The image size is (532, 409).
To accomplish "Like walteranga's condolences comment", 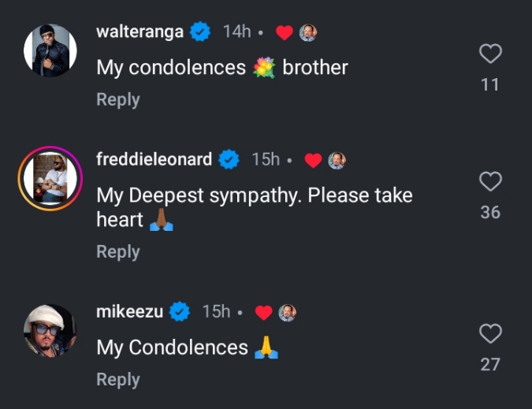I will (x=490, y=54).
